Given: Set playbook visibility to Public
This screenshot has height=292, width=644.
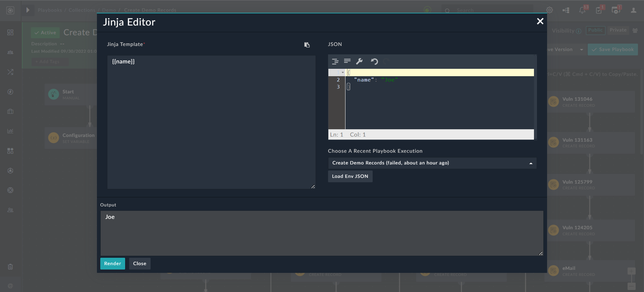Looking at the screenshot, I should pyautogui.click(x=596, y=30).
